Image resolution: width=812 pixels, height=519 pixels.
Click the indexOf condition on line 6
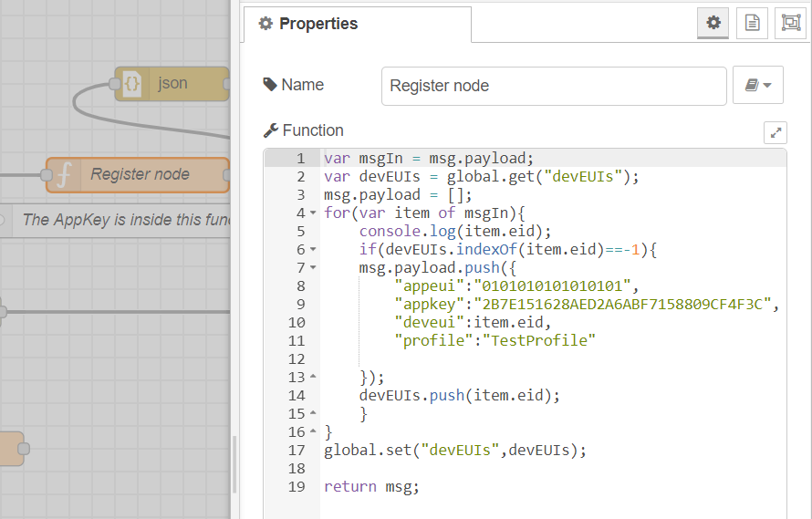click(507, 249)
